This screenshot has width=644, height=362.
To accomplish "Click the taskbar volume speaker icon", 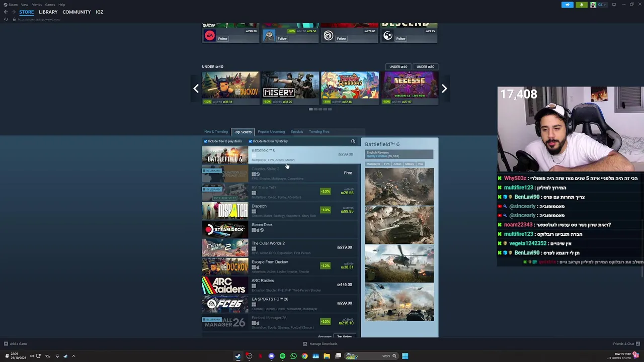I will pyautogui.click(x=32, y=356).
